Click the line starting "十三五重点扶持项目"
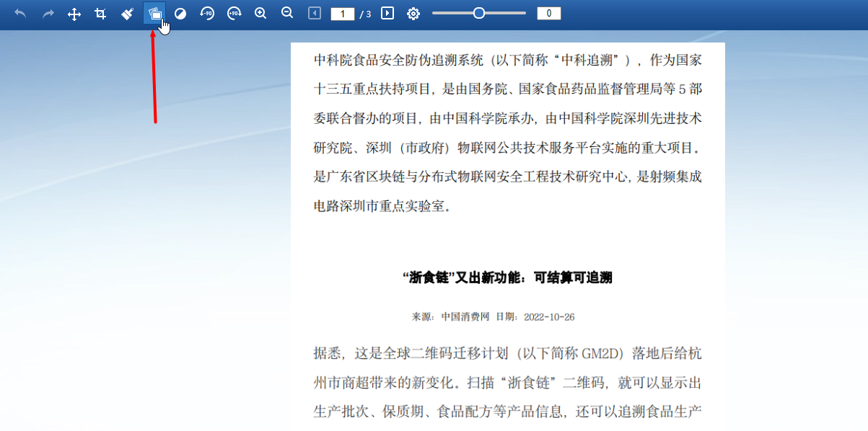The image size is (868, 431). coord(508,89)
